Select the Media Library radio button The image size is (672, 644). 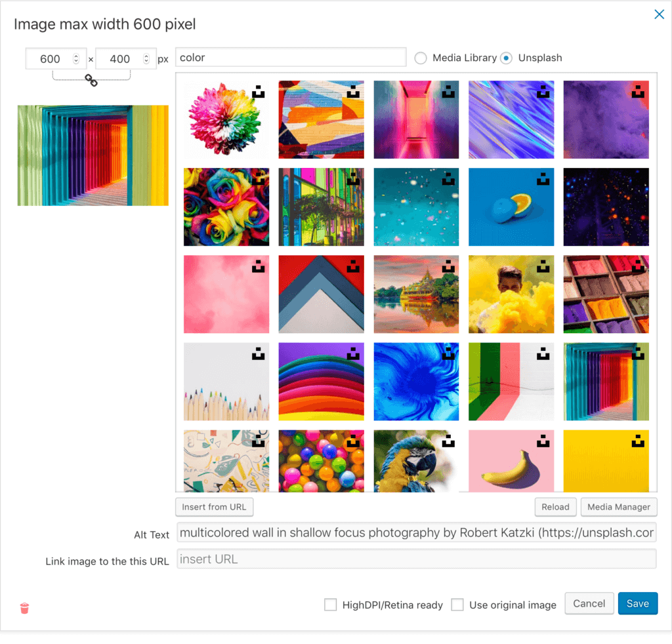[421, 58]
